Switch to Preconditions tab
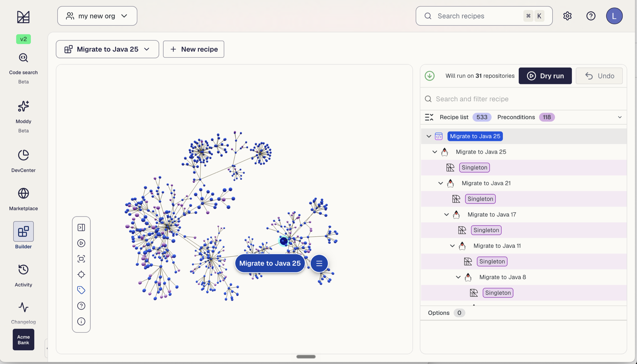Image resolution: width=637 pixels, height=364 pixels. click(x=526, y=117)
